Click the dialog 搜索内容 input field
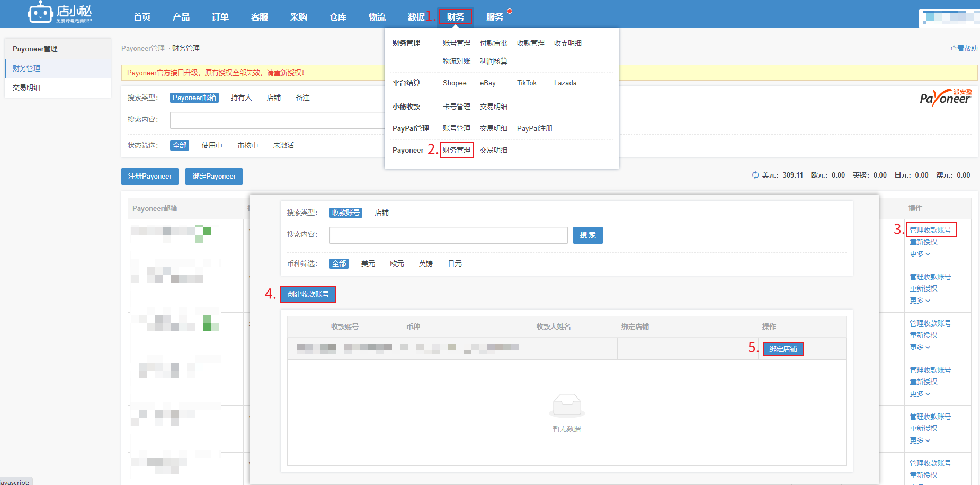 449,235
